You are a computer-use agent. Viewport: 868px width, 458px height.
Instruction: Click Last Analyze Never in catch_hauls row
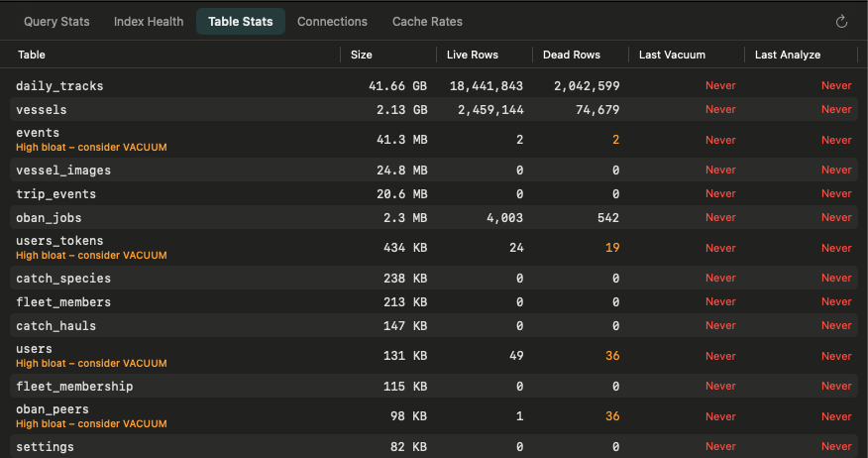[836, 325]
